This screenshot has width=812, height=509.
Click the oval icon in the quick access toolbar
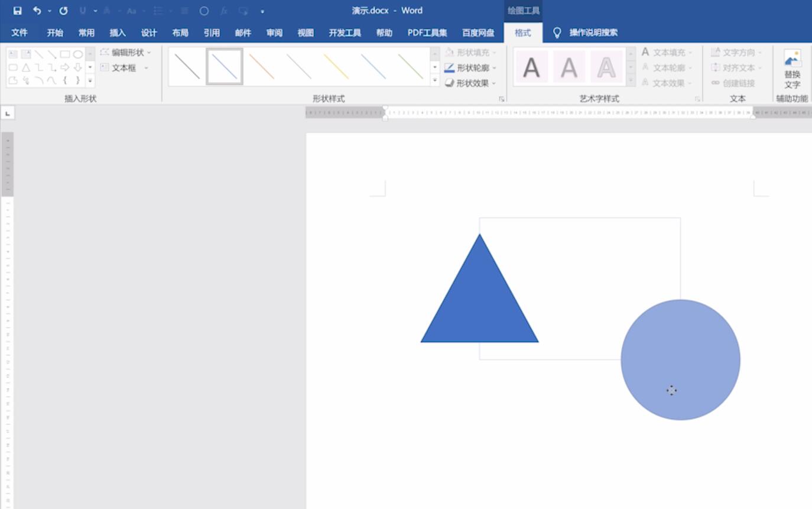point(204,11)
